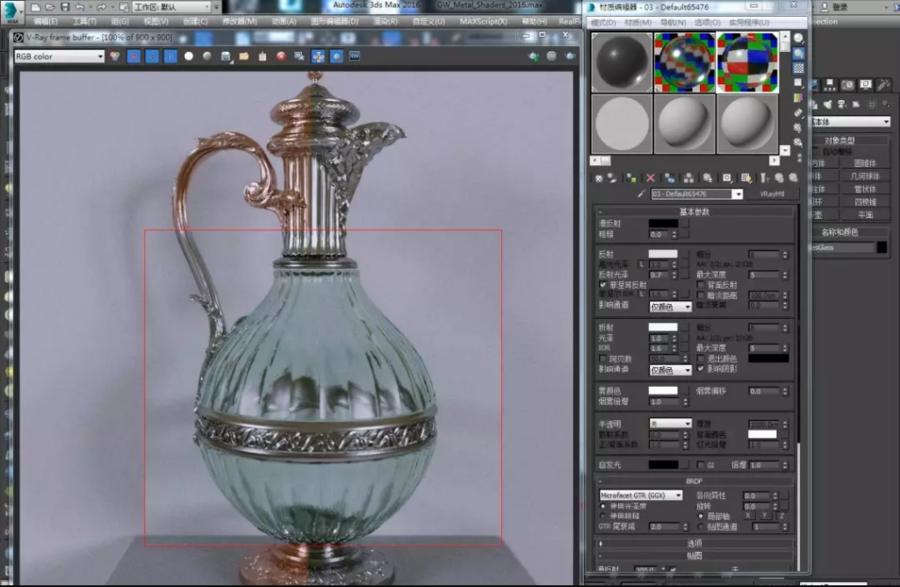Viewport: 900px width, 587px height.
Task: Toggle red channel in V-Ray frame buffer
Action: (134, 56)
